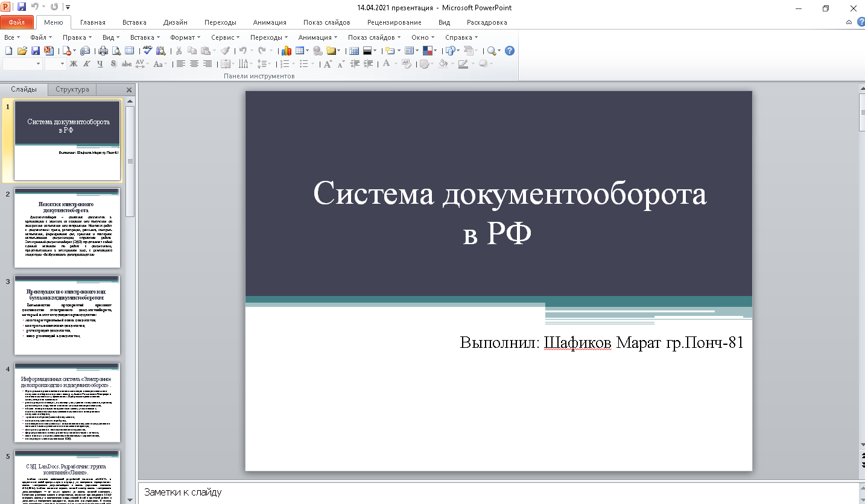Select slide 2 thumbnail
Image resolution: width=865 pixels, height=504 pixels.
tap(67, 228)
